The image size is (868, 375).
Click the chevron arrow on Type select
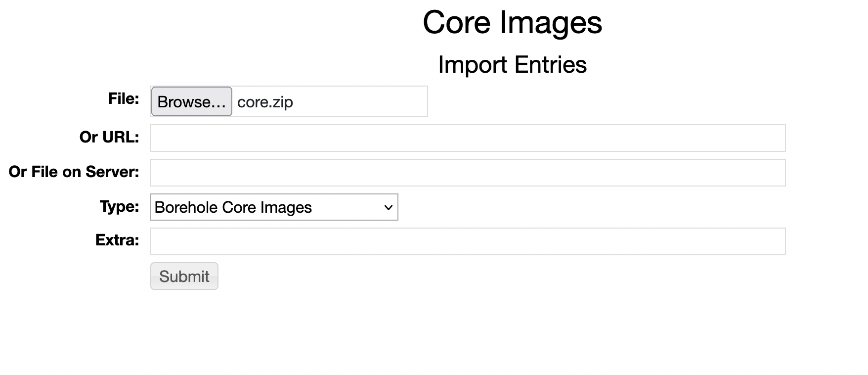click(389, 208)
